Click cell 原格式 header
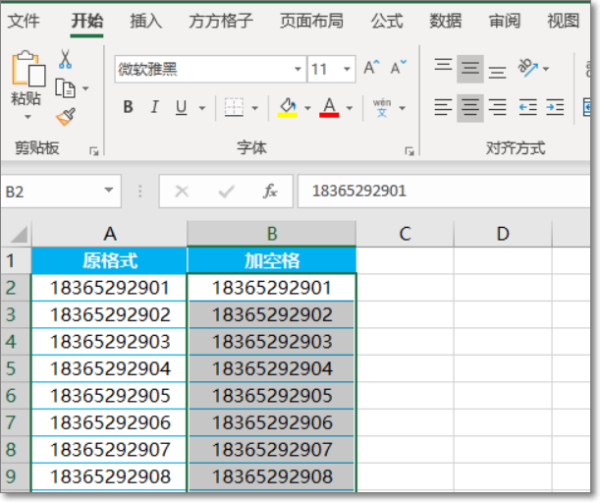The height and width of the screenshot is (502, 600). click(109, 261)
